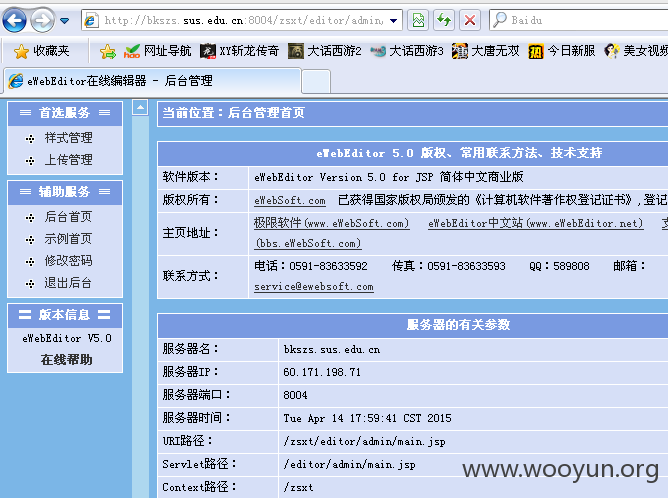Viewport: 668px width, 498px height.
Task: Open 样式管理 in the sidebar
Action: coord(68,138)
